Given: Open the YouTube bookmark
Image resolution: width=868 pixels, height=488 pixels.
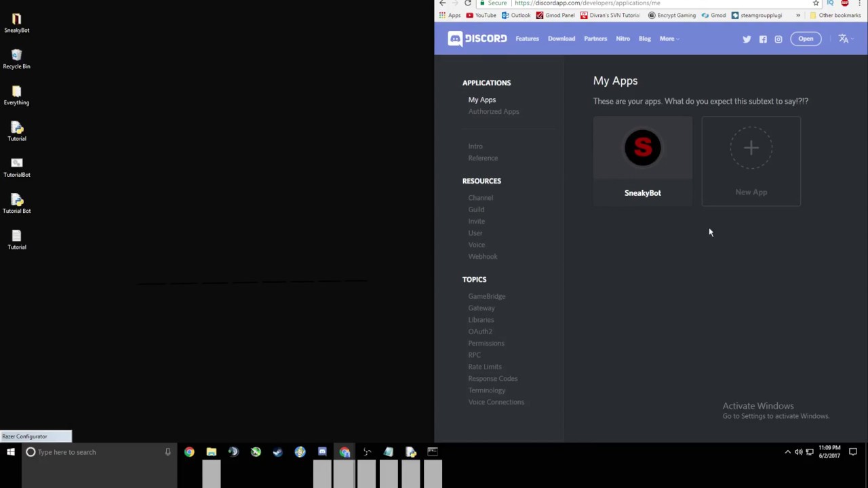Looking at the screenshot, I should tap(481, 16).
